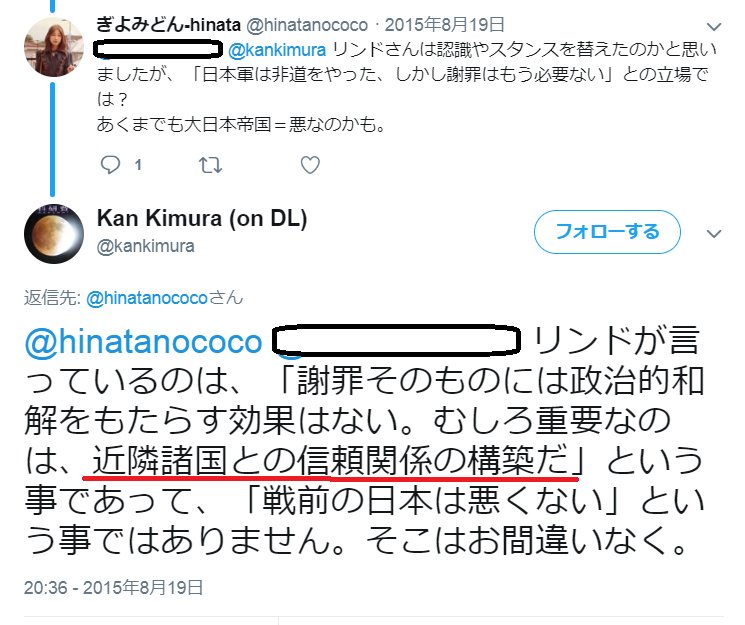Click large @hinatanococo mention in main tweet
The width and height of the screenshot is (745, 625).
click(x=143, y=343)
